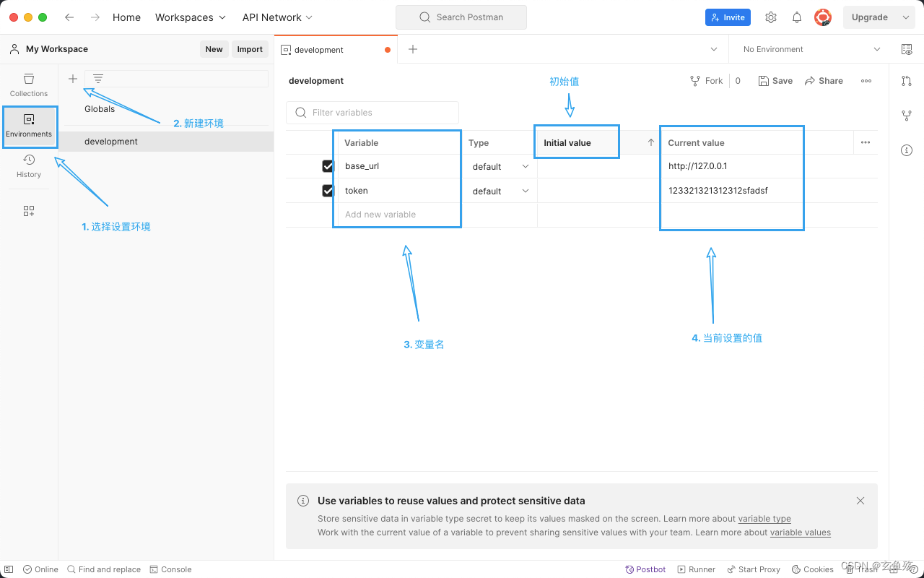Click the fork count 0

(x=738, y=81)
